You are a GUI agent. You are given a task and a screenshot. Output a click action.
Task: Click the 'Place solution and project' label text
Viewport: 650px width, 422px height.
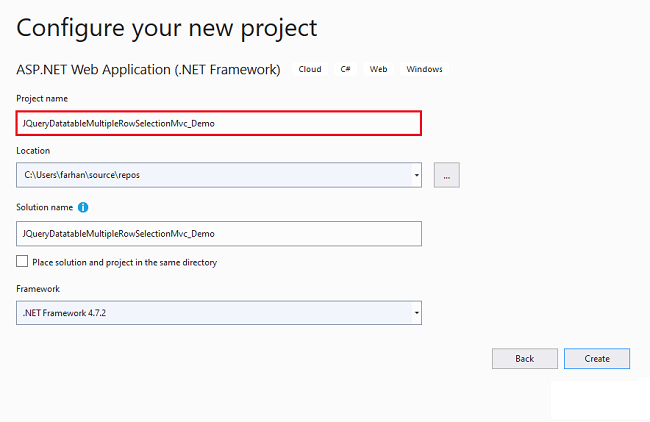pyautogui.click(x=125, y=262)
